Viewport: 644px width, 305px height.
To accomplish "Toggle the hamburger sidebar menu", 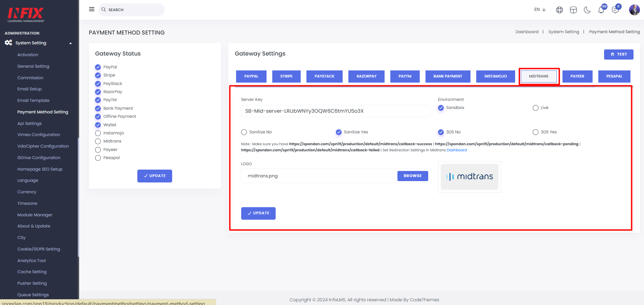I will point(92,9).
